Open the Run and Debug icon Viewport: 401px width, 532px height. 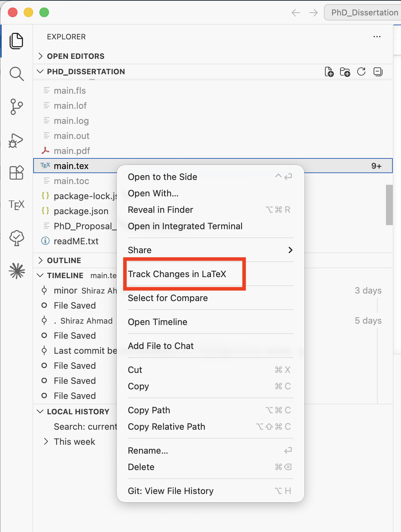(16, 140)
